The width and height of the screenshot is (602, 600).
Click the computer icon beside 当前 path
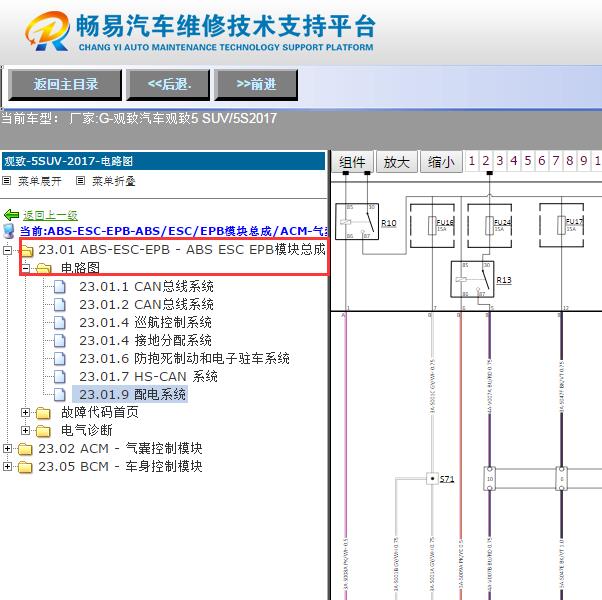(8, 231)
